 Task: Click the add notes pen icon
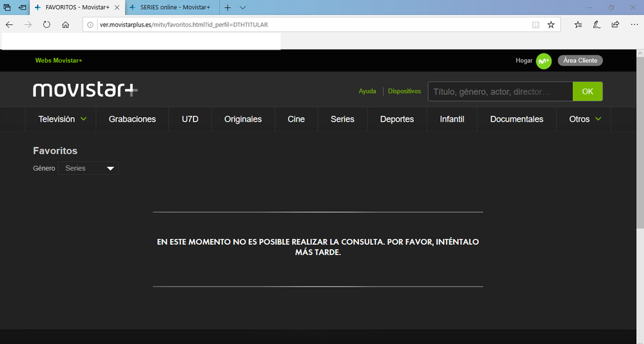(x=596, y=24)
